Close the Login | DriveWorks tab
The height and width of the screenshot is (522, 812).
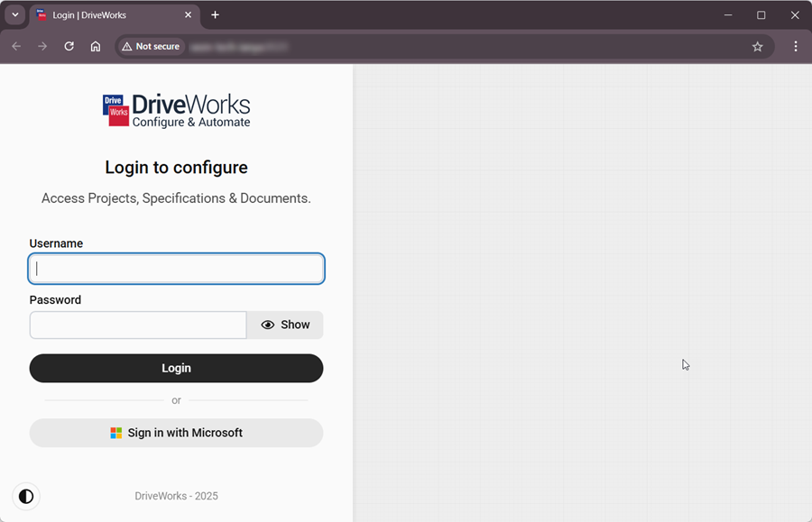click(x=188, y=15)
